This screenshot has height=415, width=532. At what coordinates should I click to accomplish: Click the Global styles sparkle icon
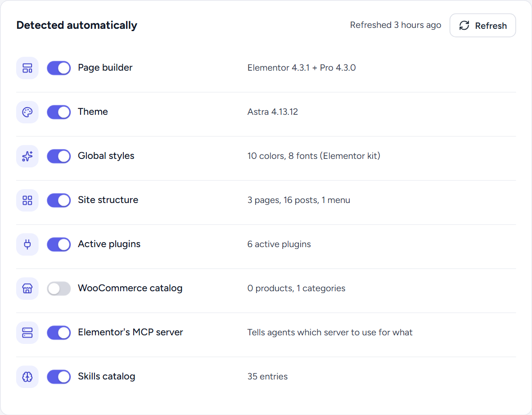[x=27, y=156]
